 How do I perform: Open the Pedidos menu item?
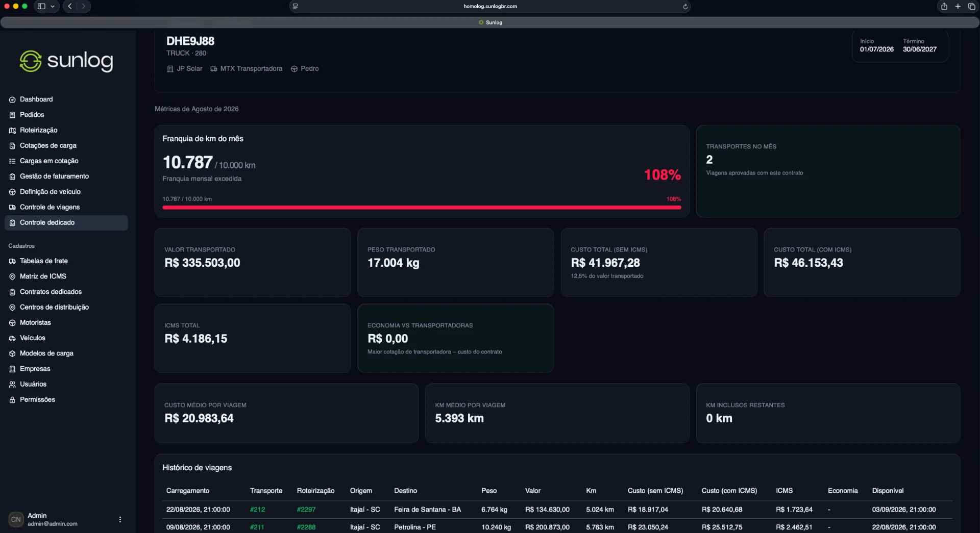pyautogui.click(x=66, y=115)
